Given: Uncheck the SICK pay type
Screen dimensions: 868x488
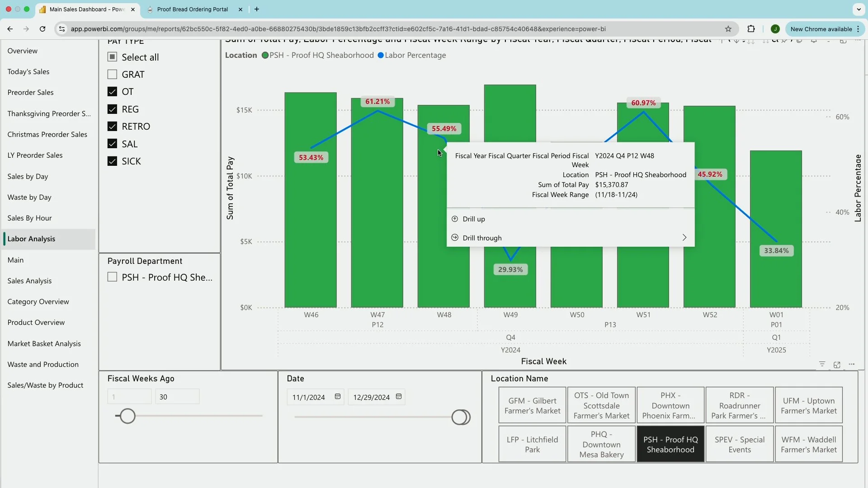Looking at the screenshot, I should tap(112, 161).
